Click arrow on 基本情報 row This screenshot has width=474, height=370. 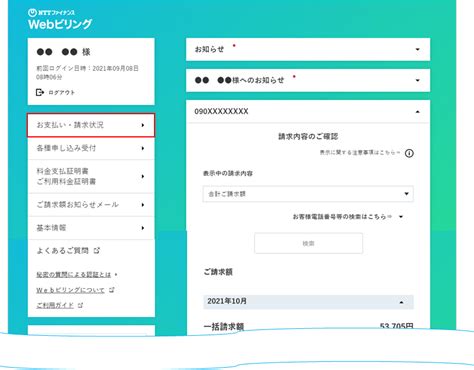point(143,228)
